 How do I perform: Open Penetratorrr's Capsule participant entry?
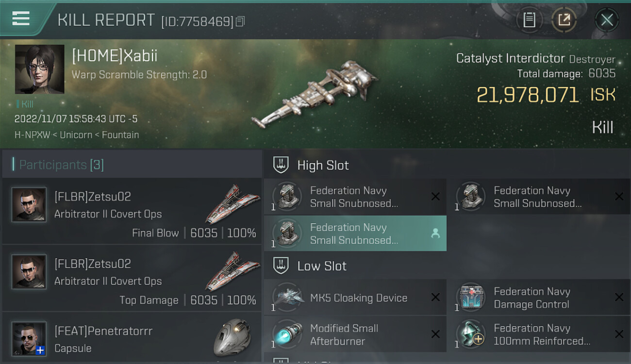(132, 338)
